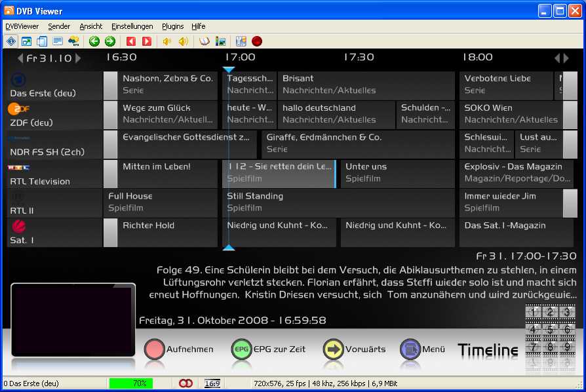Select Still Standing programme
Screen dimensions: 586x392
click(339, 204)
